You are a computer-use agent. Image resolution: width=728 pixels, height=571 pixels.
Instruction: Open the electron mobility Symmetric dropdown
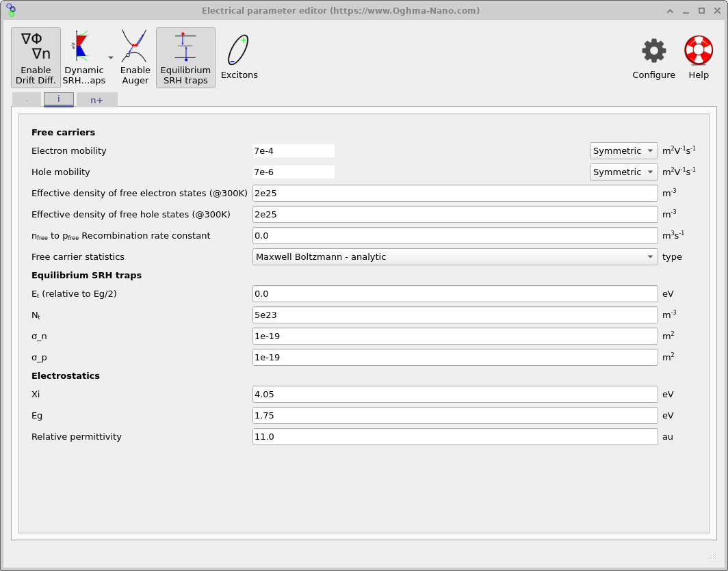pyautogui.click(x=623, y=150)
